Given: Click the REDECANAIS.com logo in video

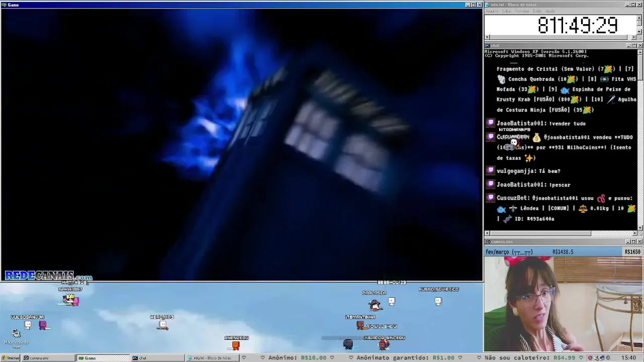Looking at the screenshot, I should (x=48, y=276).
